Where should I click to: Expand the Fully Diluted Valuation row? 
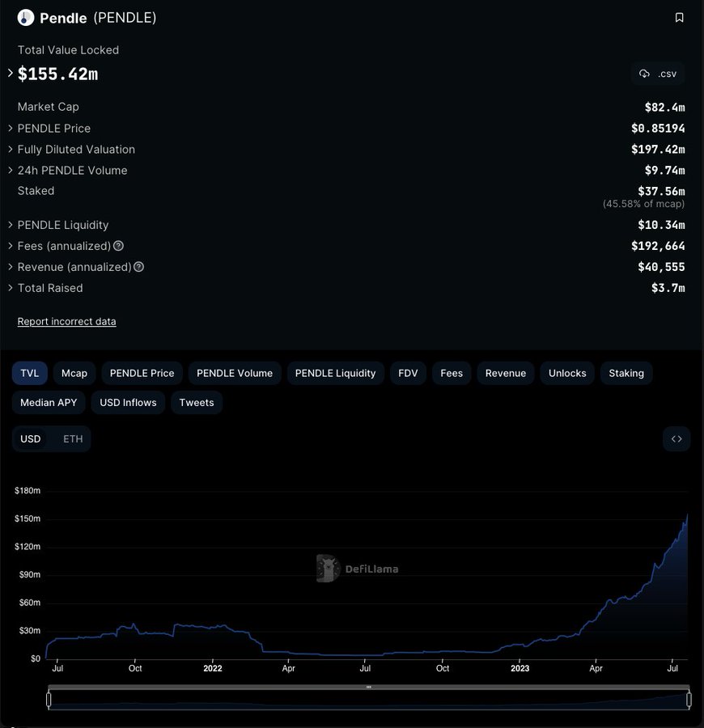pyautogui.click(x=11, y=149)
